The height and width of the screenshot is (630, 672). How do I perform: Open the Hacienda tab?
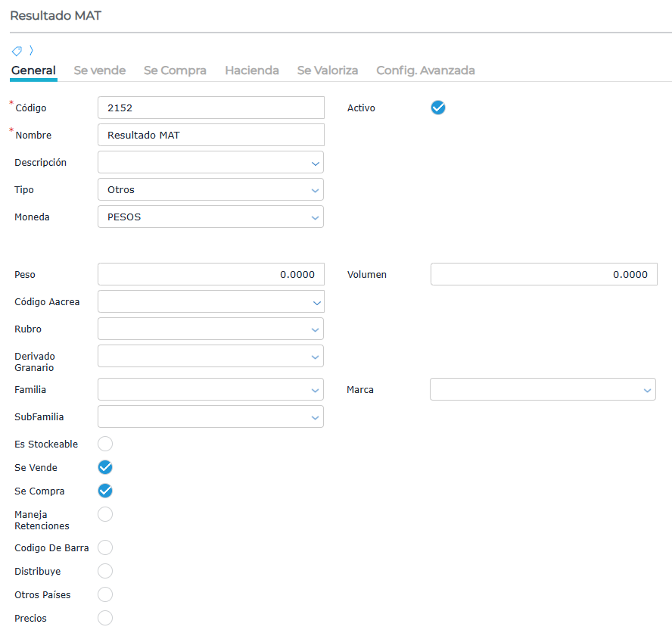tap(252, 70)
